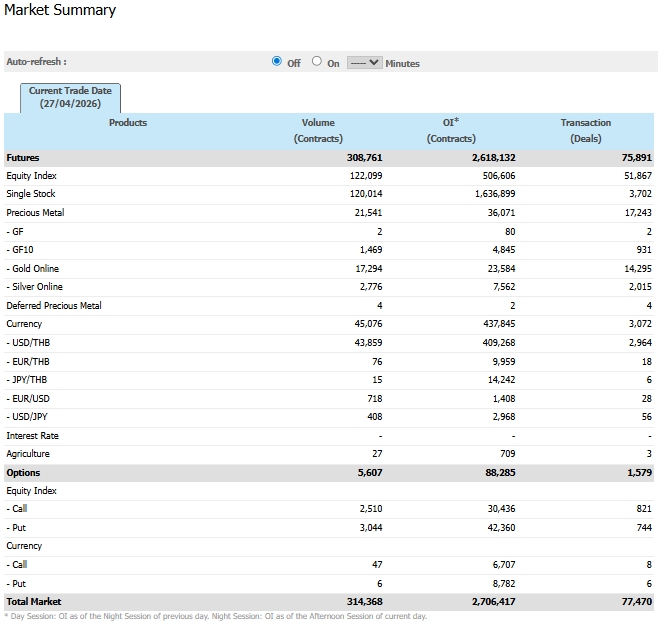The width and height of the screenshot is (658, 623).
Task: Select the Futures summary row label
Action: pos(23,158)
